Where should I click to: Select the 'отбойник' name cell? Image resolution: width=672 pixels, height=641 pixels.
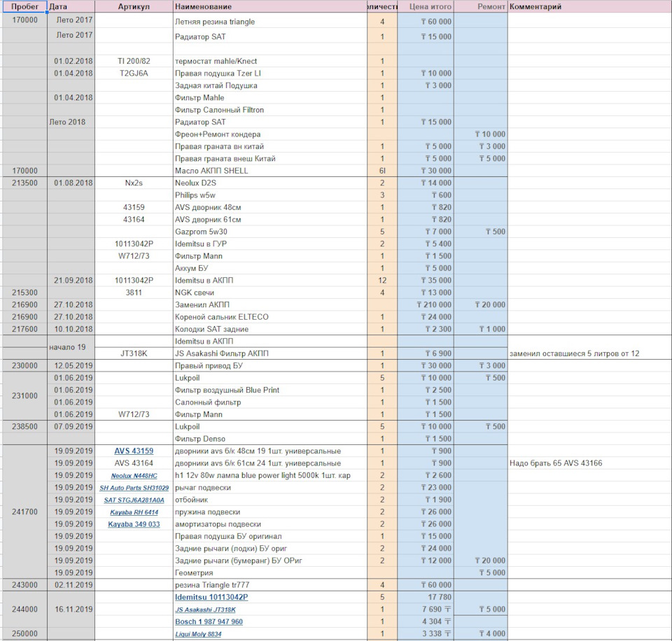270,500
